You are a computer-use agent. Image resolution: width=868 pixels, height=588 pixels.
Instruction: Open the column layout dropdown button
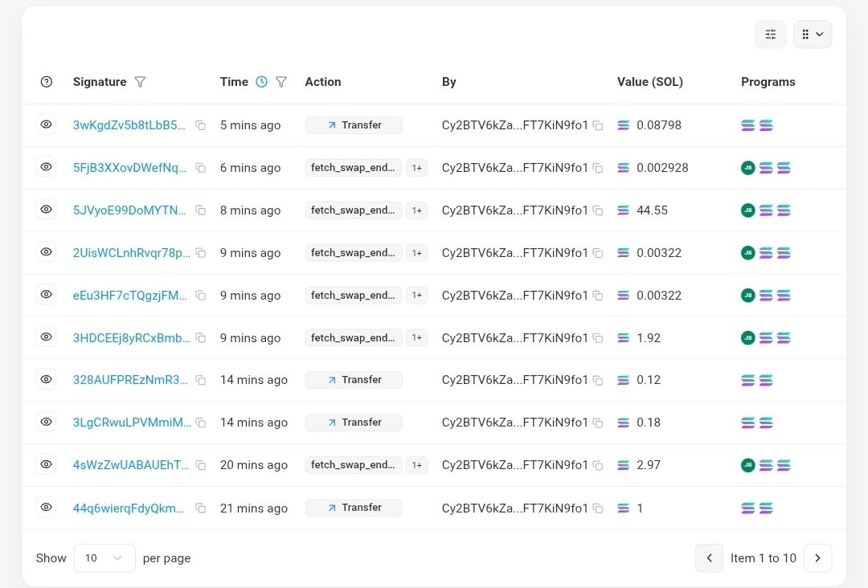(812, 35)
